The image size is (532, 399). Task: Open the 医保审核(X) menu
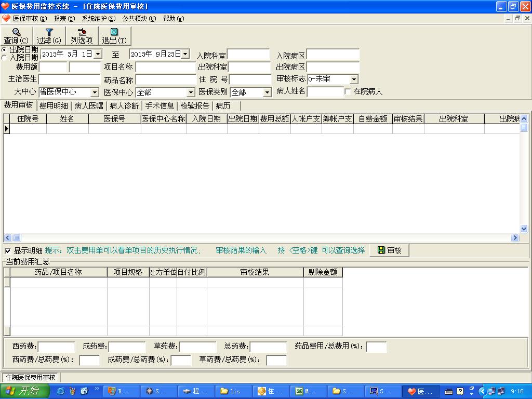coord(30,19)
